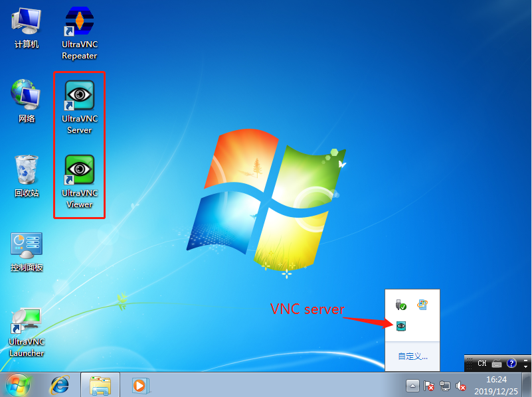Collapse the hidden tray icons popup arrow
532x397 pixels.
pyautogui.click(x=412, y=386)
